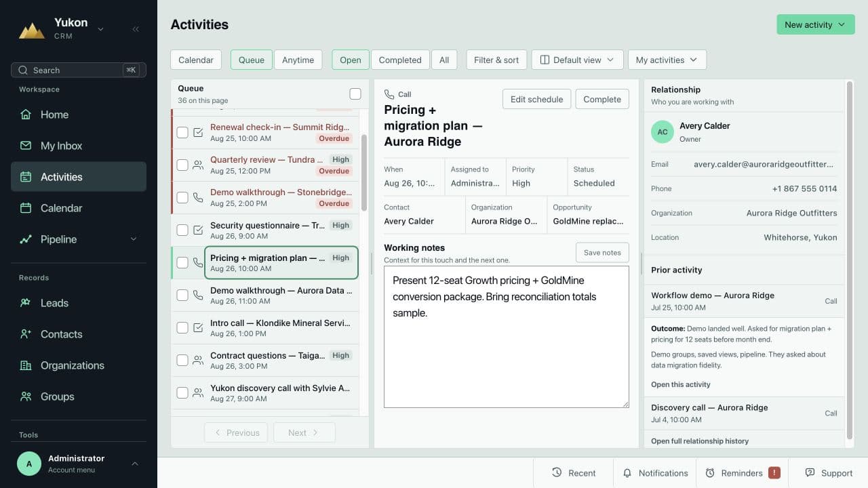The image size is (868, 488).
Task: Click the Calendar icon in sidebar
Action: (x=26, y=208)
